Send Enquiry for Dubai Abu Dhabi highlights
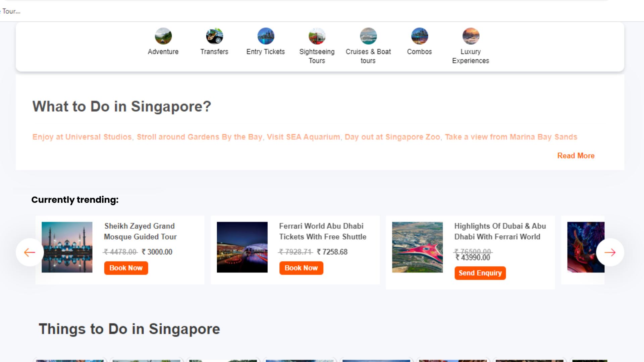 [x=480, y=273]
